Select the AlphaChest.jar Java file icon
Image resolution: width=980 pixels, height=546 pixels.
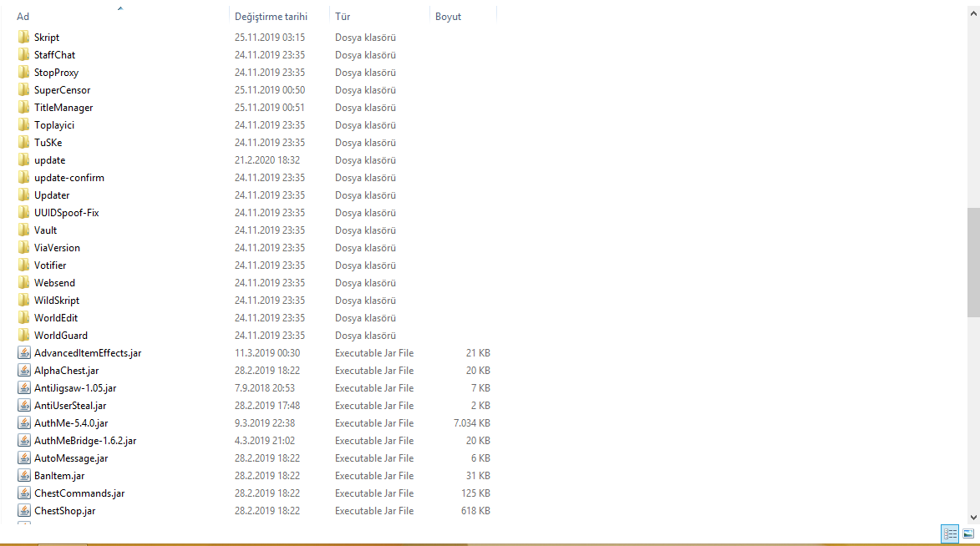pos(23,370)
